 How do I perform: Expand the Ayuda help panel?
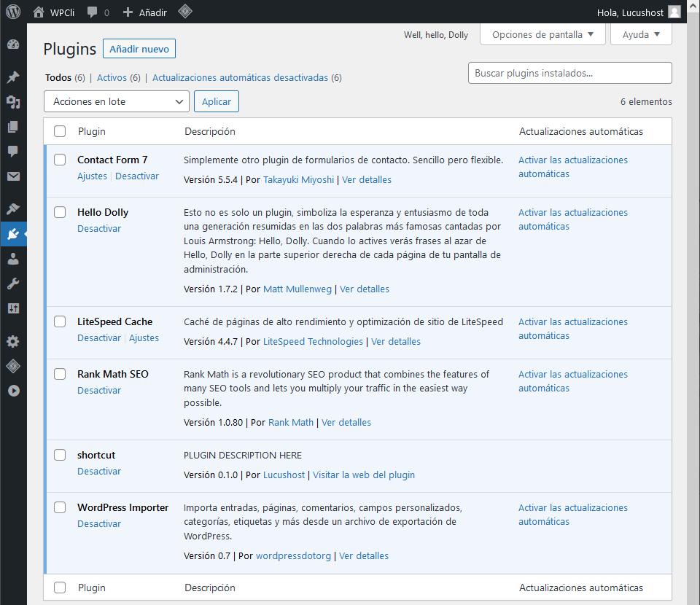click(x=641, y=34)
